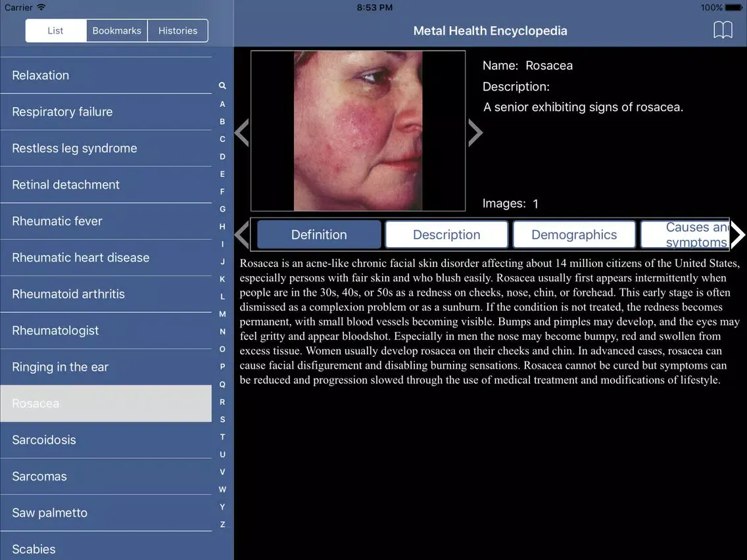Jump to index letter M

coord(222,314)
